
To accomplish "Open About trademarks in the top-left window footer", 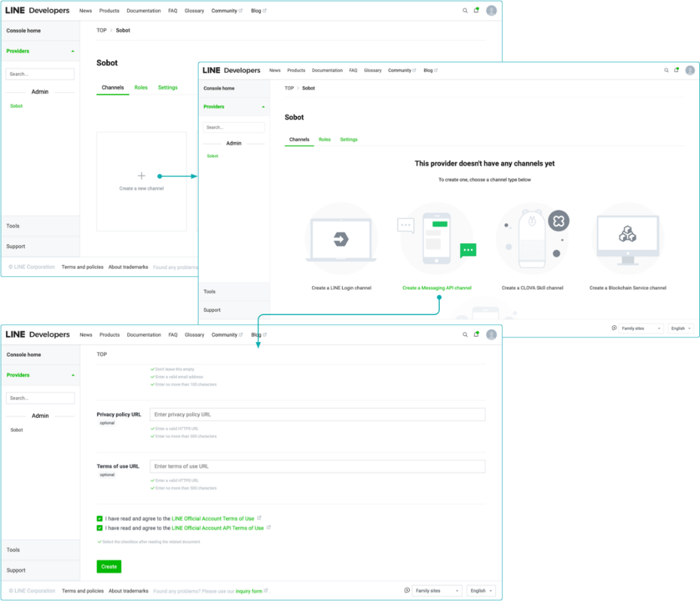I will pos(128,267).
